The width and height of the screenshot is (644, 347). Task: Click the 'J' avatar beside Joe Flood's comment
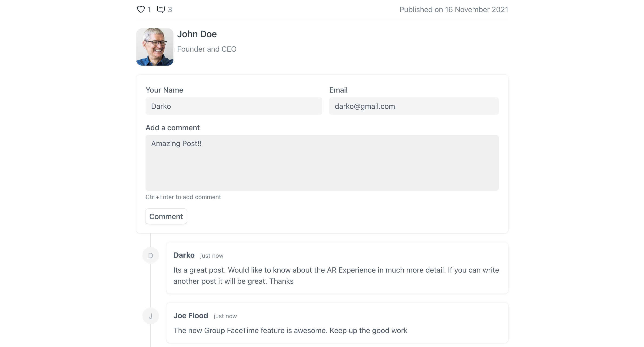point(150,316)
